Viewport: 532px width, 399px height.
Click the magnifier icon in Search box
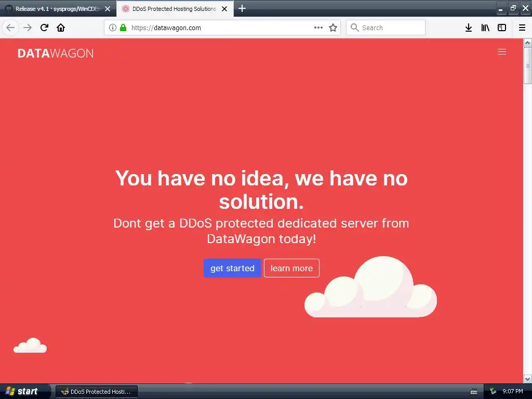(x=354, y=28)
